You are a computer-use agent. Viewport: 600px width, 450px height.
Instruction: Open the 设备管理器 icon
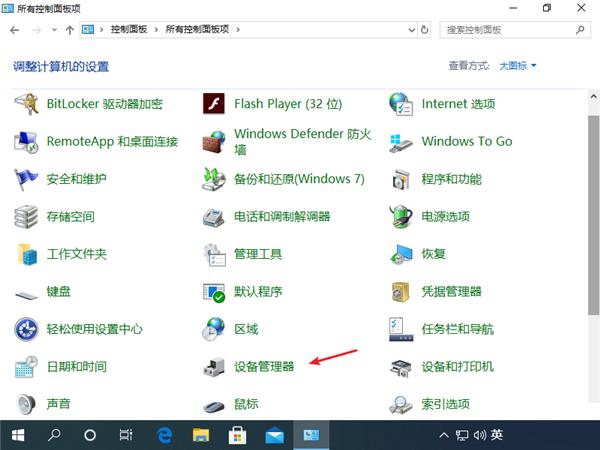(x=214, y=367)
